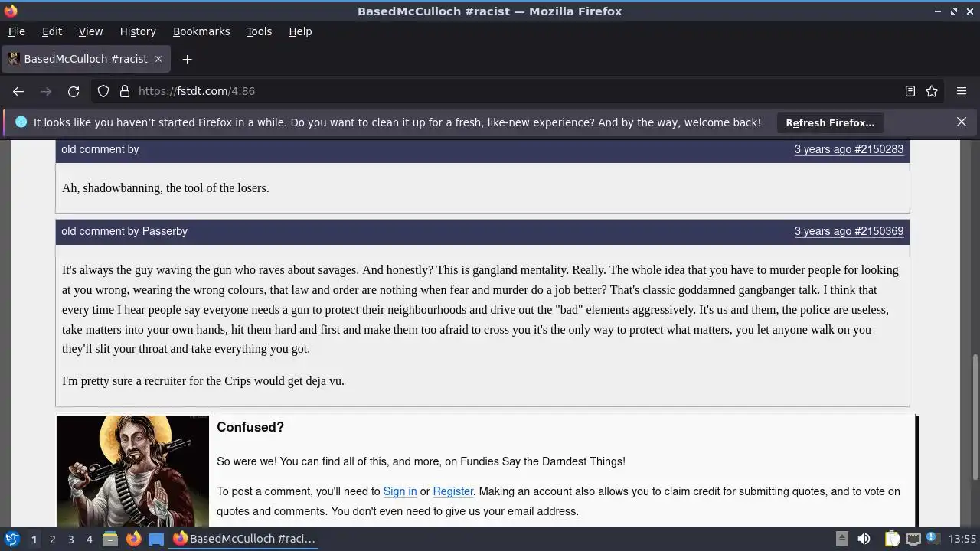
Task: Open the File menu
Action: [17, 31]
